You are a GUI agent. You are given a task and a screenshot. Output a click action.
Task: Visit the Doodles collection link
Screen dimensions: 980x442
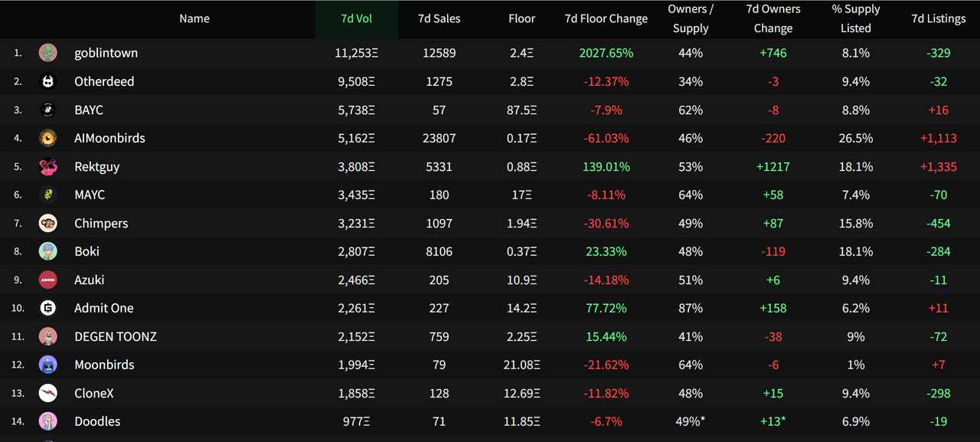point(97,421)
